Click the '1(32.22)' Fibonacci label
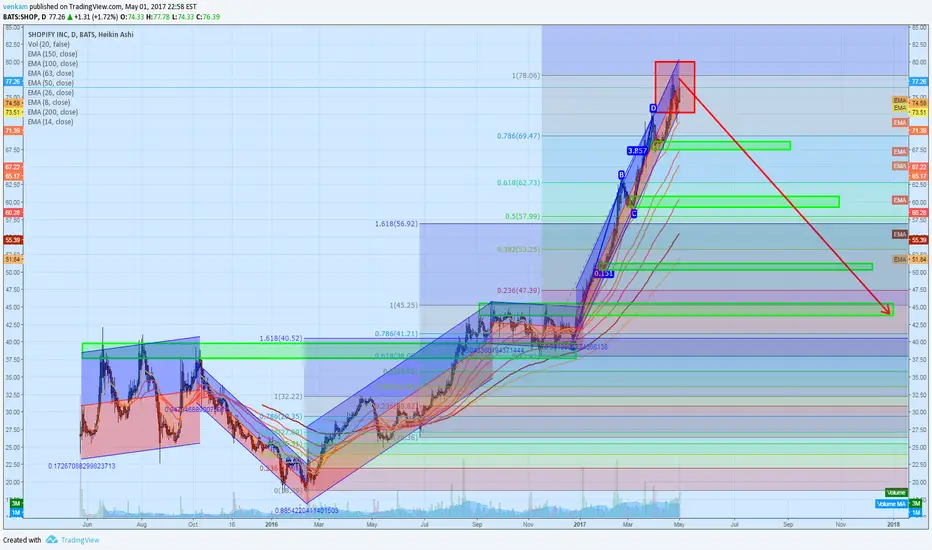932x550 pixels. tap(288, 396)
